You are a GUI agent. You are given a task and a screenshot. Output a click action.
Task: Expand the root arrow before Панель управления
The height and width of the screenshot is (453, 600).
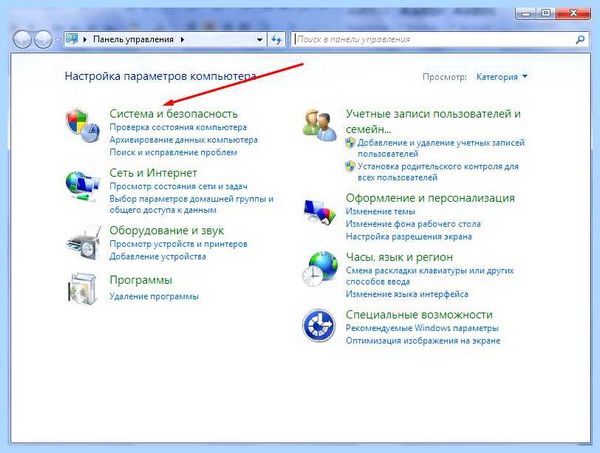(85, 39)
